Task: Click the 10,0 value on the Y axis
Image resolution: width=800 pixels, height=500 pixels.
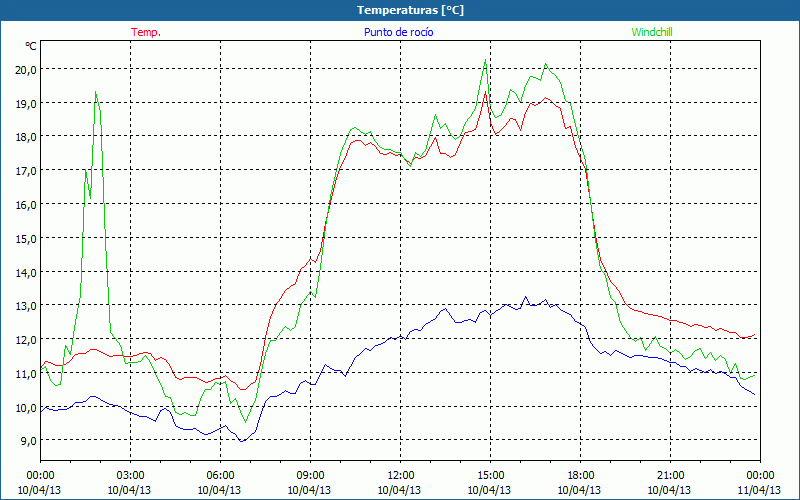Action: click(27, 408)
